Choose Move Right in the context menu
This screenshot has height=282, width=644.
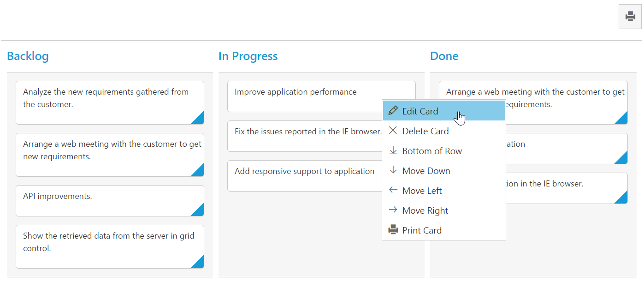point(425,210)
